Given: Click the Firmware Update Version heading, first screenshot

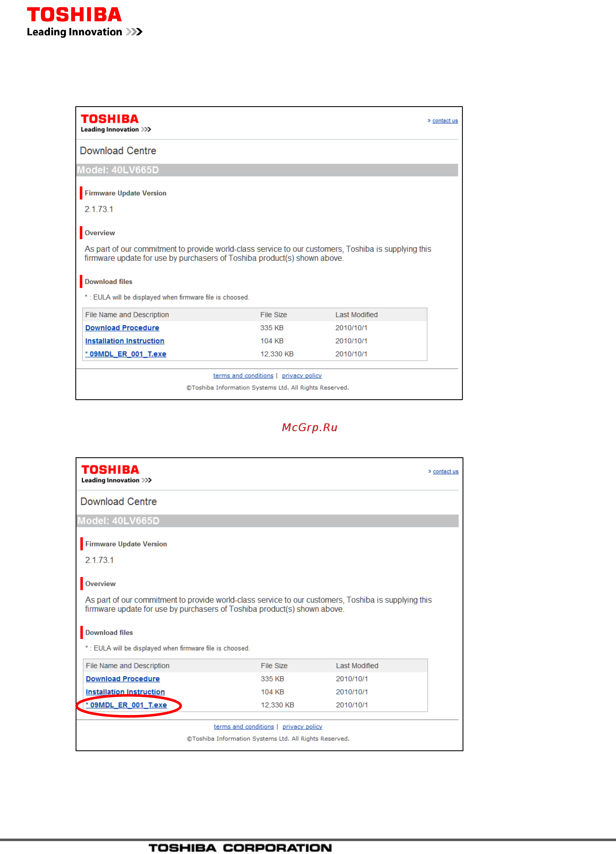Looking at the screenshot, I should (125, 193).
